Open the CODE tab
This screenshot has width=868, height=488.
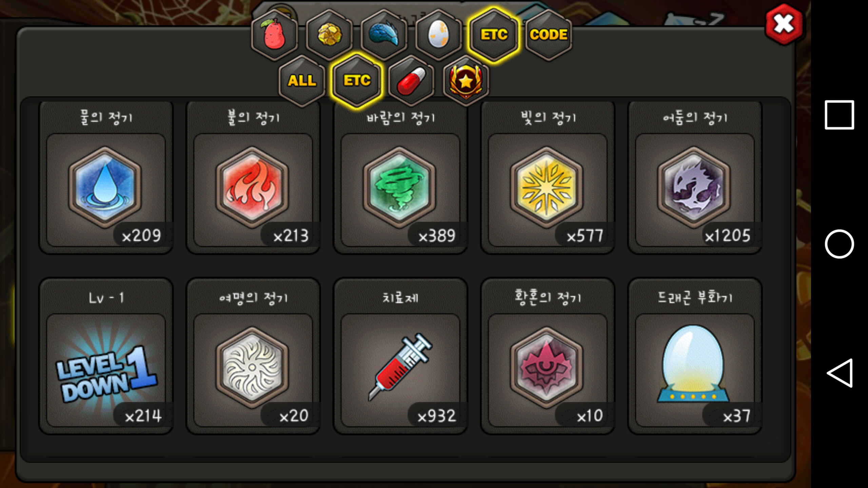click(548, 35)
